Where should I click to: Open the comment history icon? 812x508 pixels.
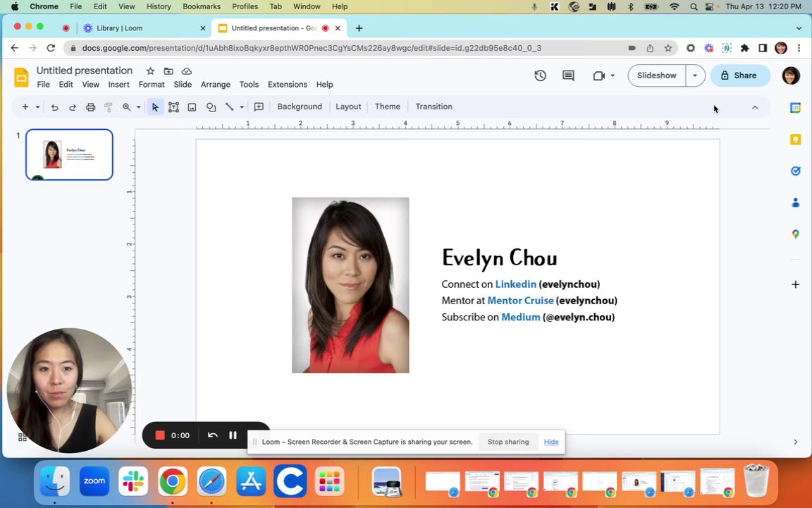(x=568, y=75)
